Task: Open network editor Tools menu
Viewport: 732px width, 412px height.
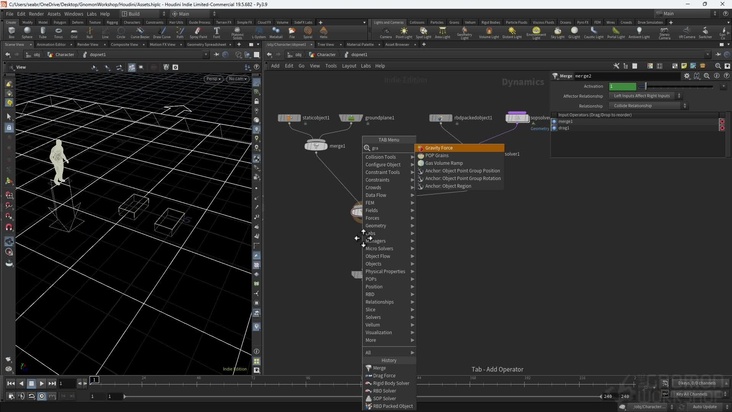Action: coord(331,66)
